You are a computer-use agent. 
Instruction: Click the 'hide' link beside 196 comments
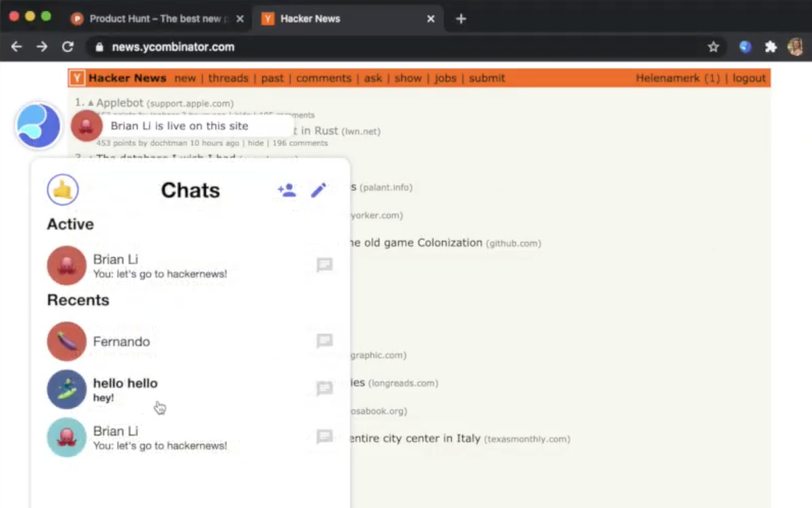tap(256, 144)
